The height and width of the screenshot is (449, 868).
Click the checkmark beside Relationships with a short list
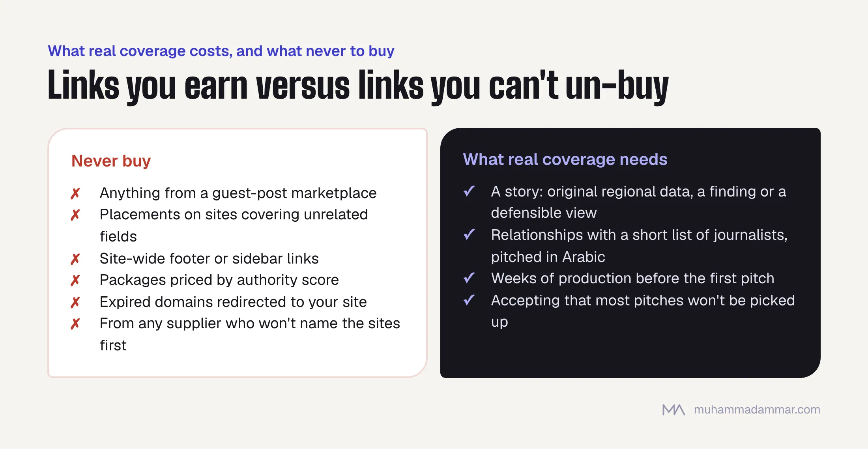(x=469, y=235)
